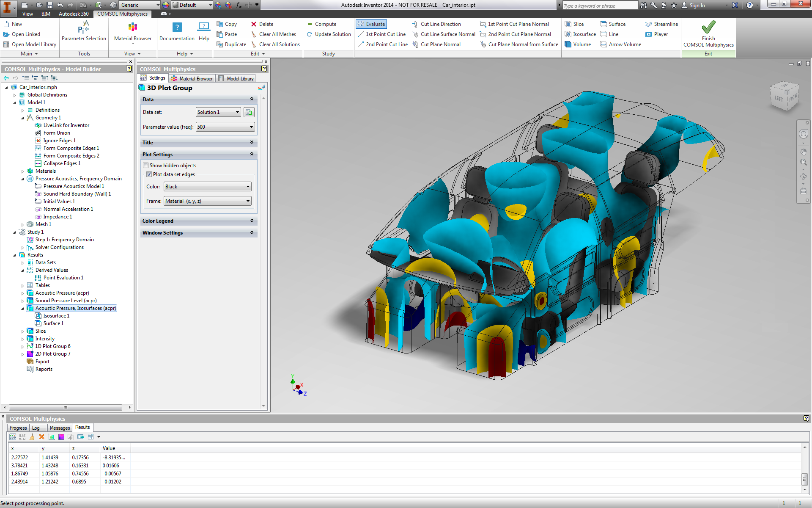Image resolution: width=812 pixels, height=508 pixels.
Task: Select the Streamline tool icon
Action: tap(648, 24)
